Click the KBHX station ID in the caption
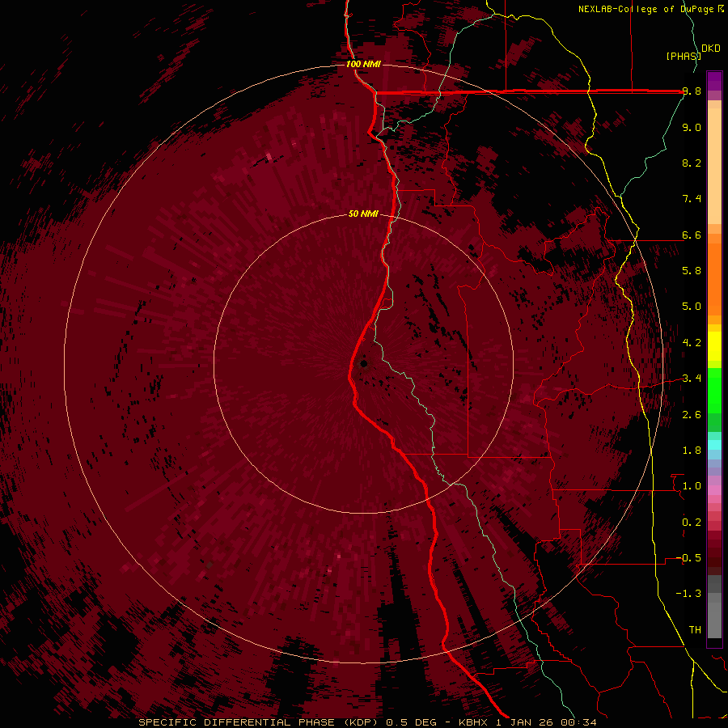Screen dimensions: 728x728 pos(473,722)
